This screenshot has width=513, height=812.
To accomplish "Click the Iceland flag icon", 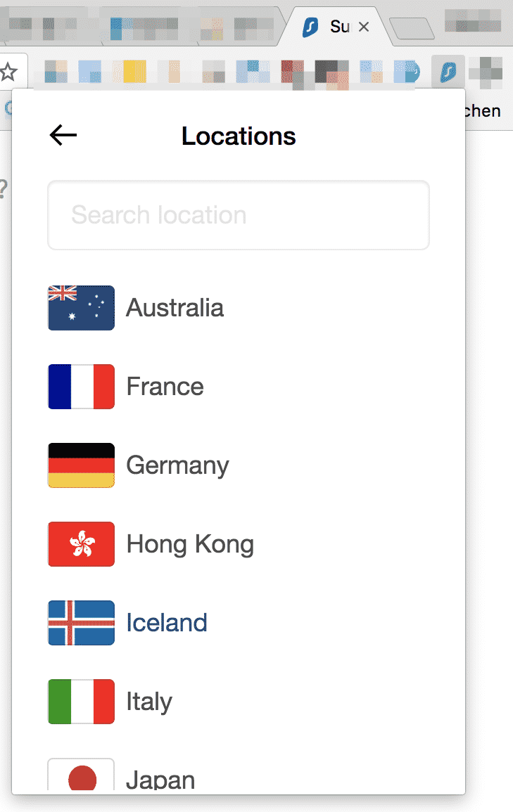I will click(x=81, y=623).
